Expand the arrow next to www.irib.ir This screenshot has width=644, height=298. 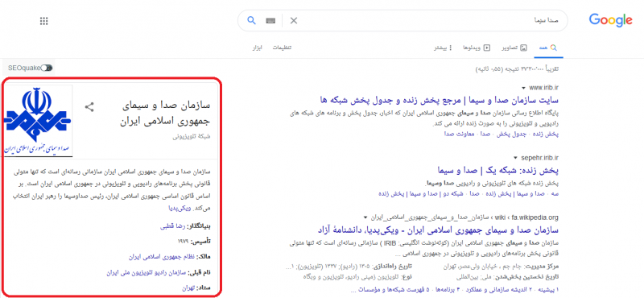523,88
